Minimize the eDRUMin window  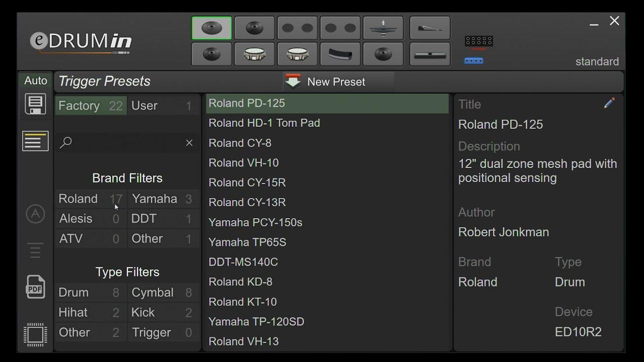pyautogui.click(x=594, y=24)
